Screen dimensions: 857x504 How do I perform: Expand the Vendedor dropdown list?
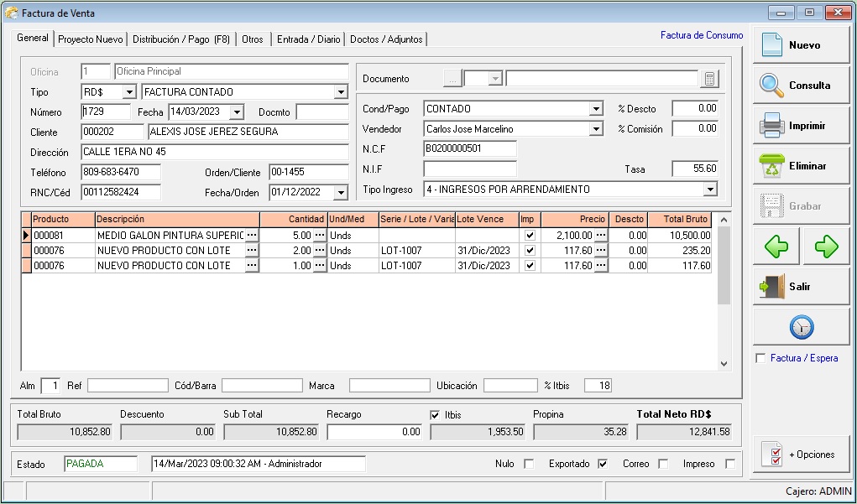click(x=596, y=129)
